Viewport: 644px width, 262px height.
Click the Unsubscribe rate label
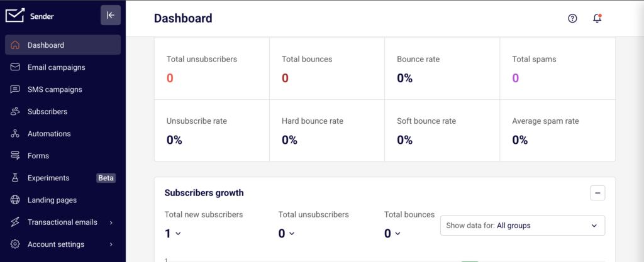(197, 121)
